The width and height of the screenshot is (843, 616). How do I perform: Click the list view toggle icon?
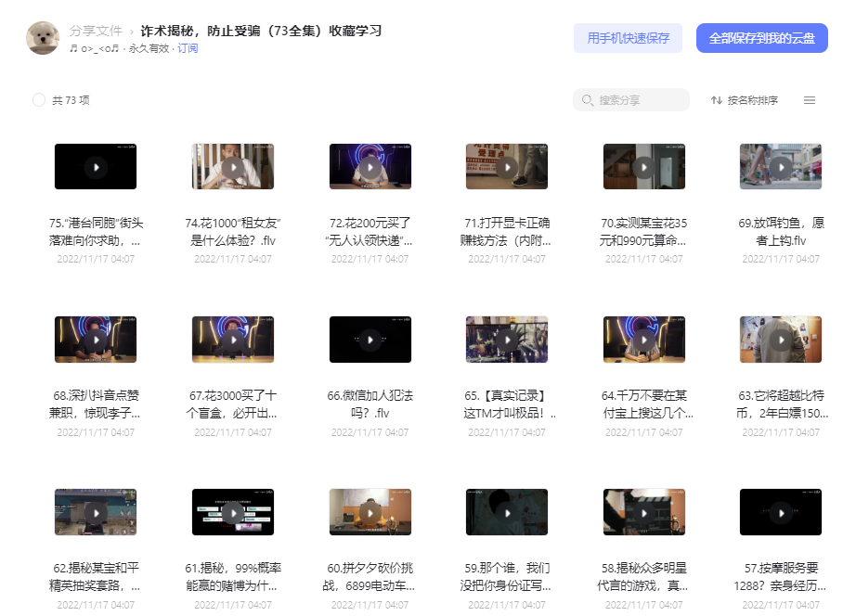pyautogui.click(x=810, y=100)
